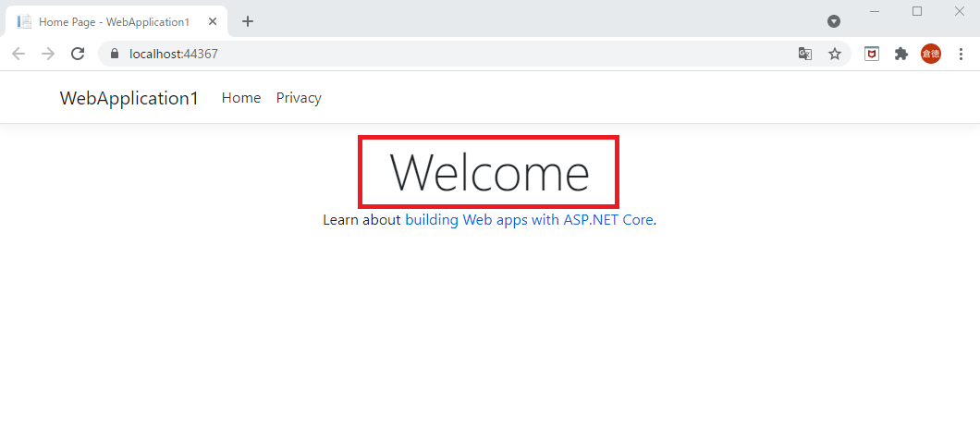Click the Welcome heading

coord(489,172)
